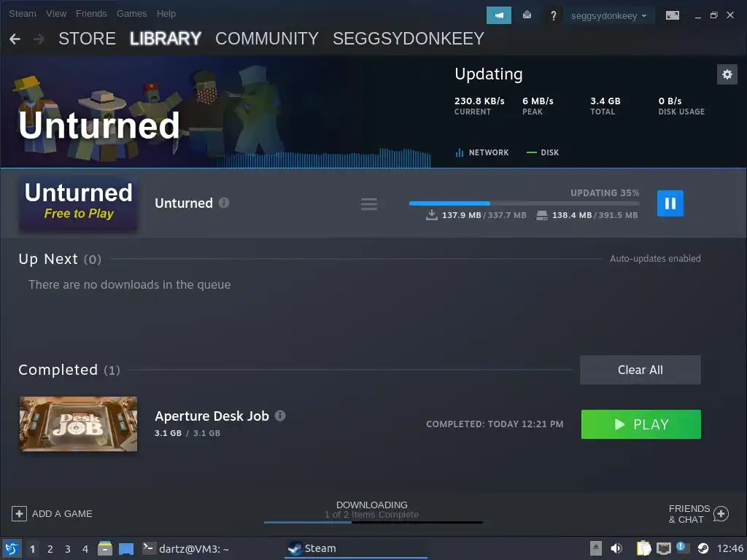Switch to workspace 4
The image size is (747, 560).
tap(85, 549)
